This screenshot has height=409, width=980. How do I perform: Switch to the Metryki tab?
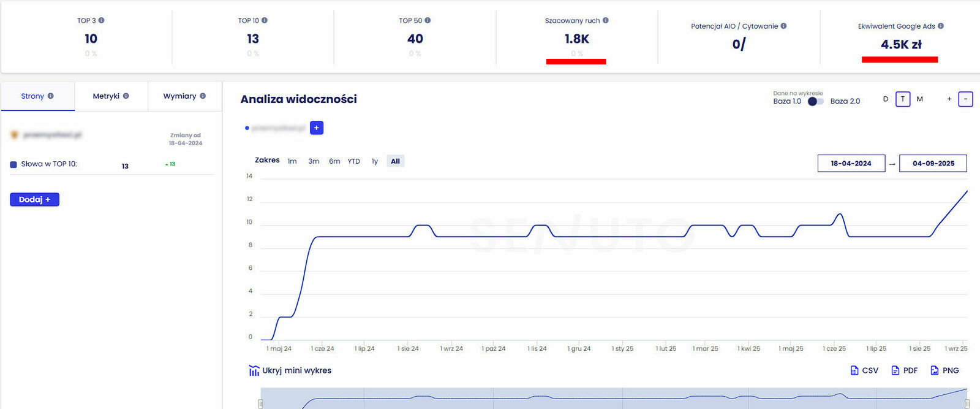(111, 96)
